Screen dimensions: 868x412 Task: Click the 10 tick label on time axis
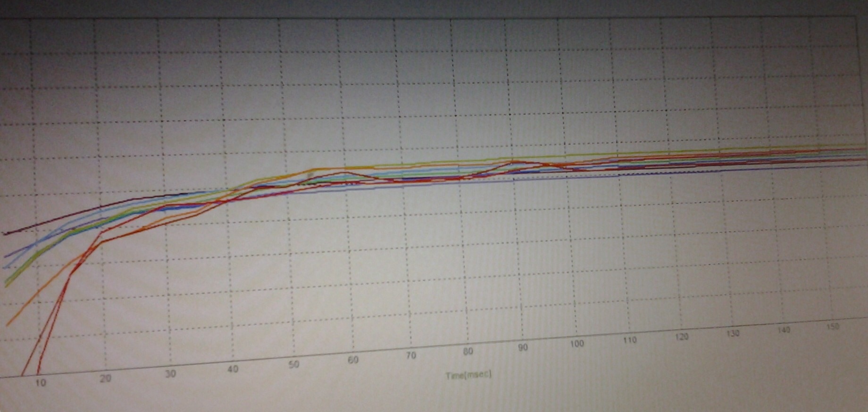(x=41, y=383)
